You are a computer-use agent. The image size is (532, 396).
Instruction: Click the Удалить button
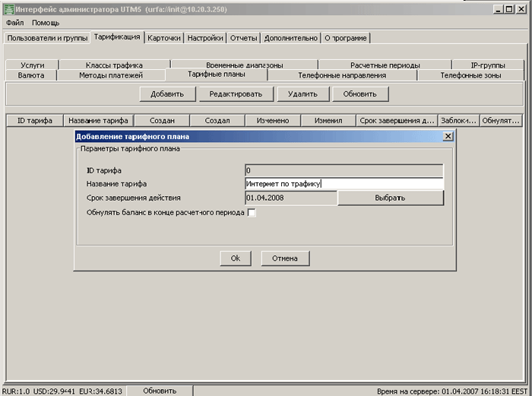coord(302,94)
